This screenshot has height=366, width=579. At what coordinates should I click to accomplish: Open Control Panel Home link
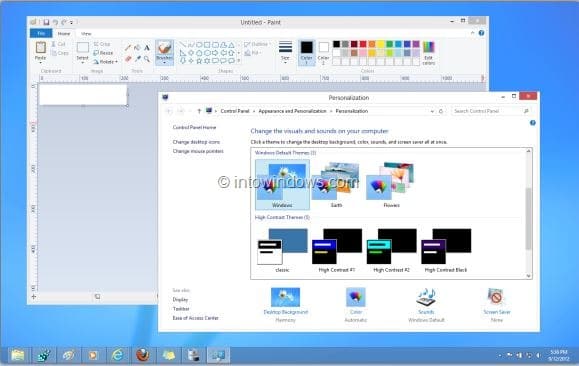click(194, 127)
